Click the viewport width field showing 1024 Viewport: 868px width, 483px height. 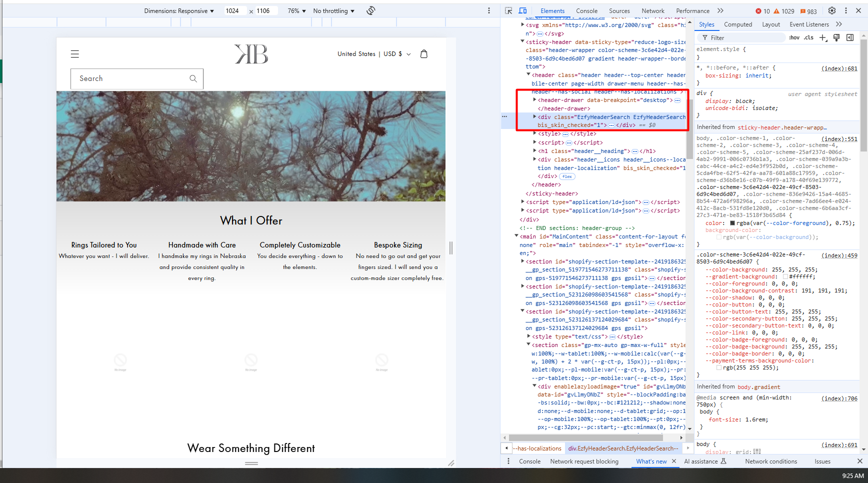tap(235, 11)
